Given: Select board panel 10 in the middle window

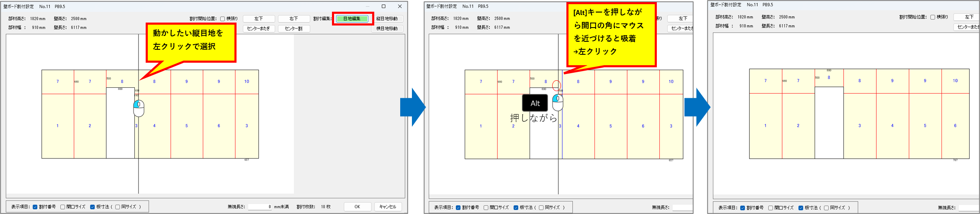Looking at the screenshot, I should pos(671,82).
